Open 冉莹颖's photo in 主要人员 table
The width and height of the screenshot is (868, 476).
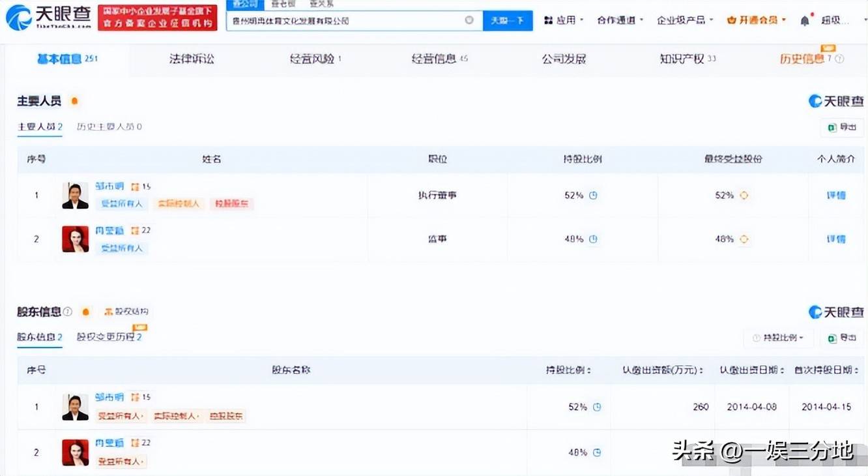[75, 239]
